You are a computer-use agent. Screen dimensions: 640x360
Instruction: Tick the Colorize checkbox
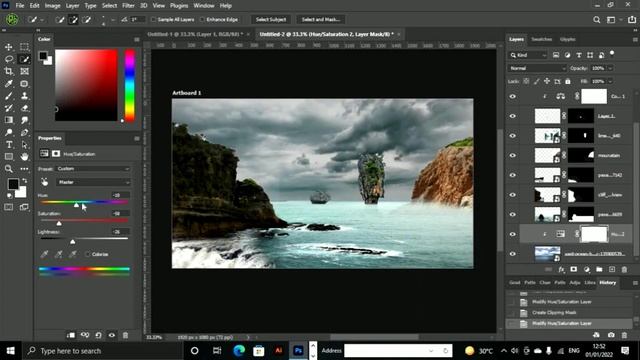coord(87,254)
